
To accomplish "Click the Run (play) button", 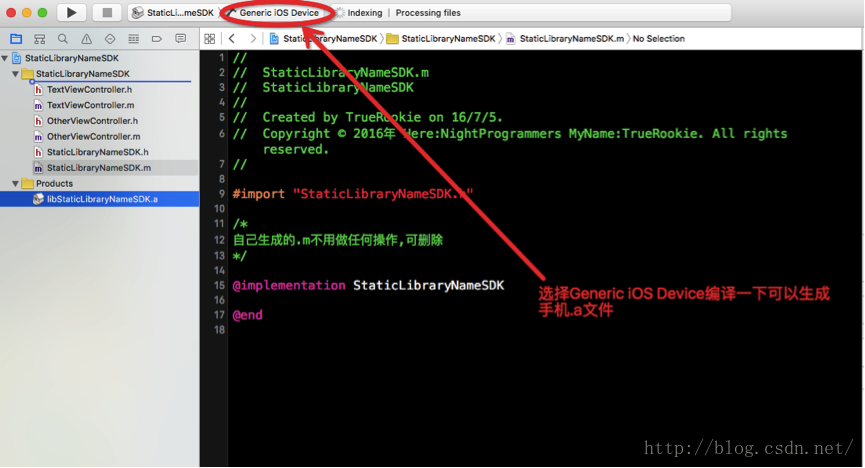I will pos(71,12).
